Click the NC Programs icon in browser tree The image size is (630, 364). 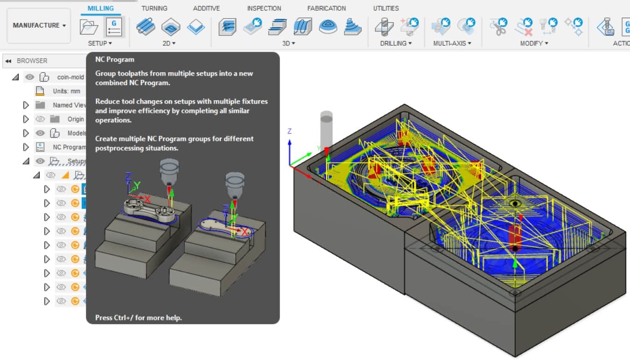click(40, 147)
